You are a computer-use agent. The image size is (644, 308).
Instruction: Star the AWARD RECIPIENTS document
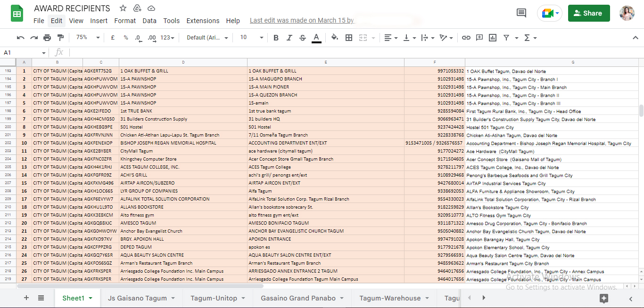123,8
